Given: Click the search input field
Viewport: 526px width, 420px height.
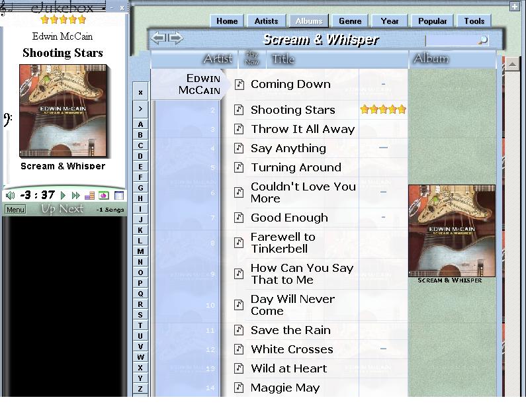Looking at the screenshot, I should tap(451, 40).
